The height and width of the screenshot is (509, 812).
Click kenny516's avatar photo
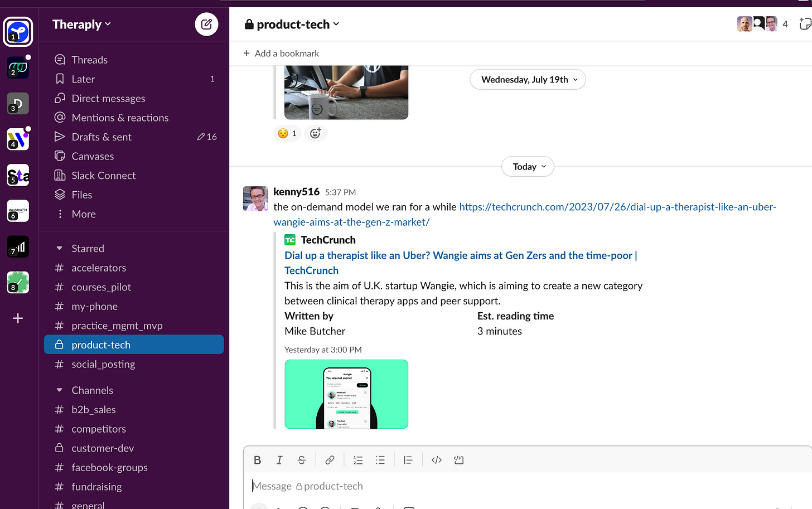tap(255, 198)
